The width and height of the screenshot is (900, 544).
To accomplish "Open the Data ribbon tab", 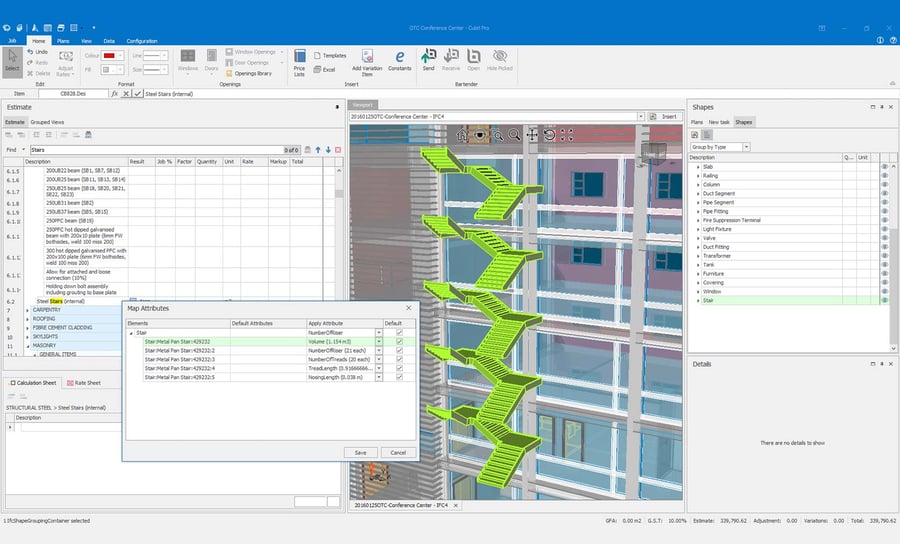I will (109, 41).
